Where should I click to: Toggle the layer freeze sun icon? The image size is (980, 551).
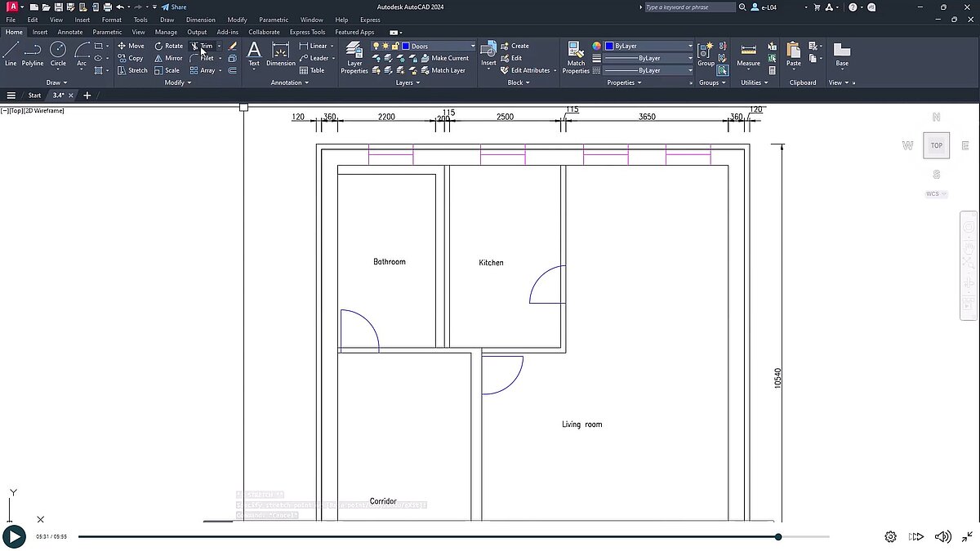[385, 46]
